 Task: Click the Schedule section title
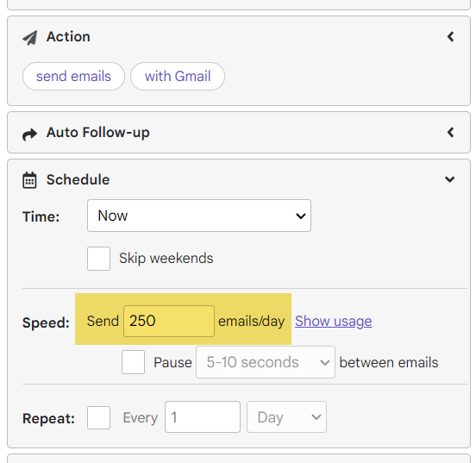[x=78, y=179]
